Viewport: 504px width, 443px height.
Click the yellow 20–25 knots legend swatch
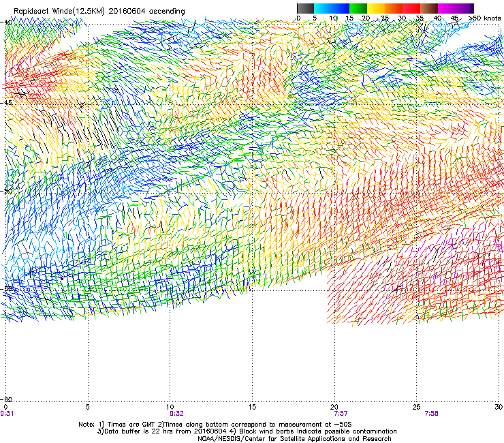point(376,8)
